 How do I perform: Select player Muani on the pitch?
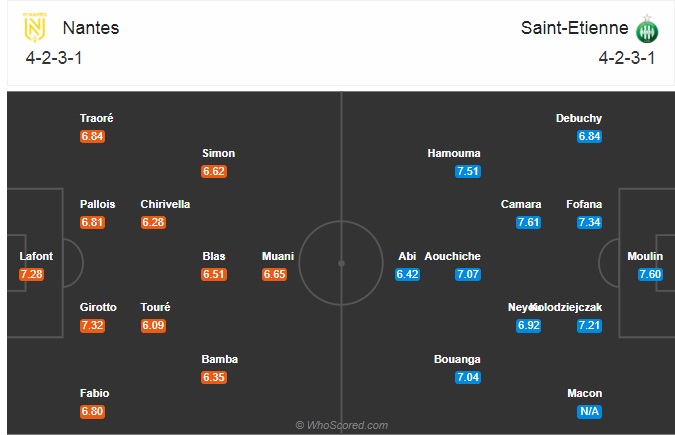(x=278, y=256)
